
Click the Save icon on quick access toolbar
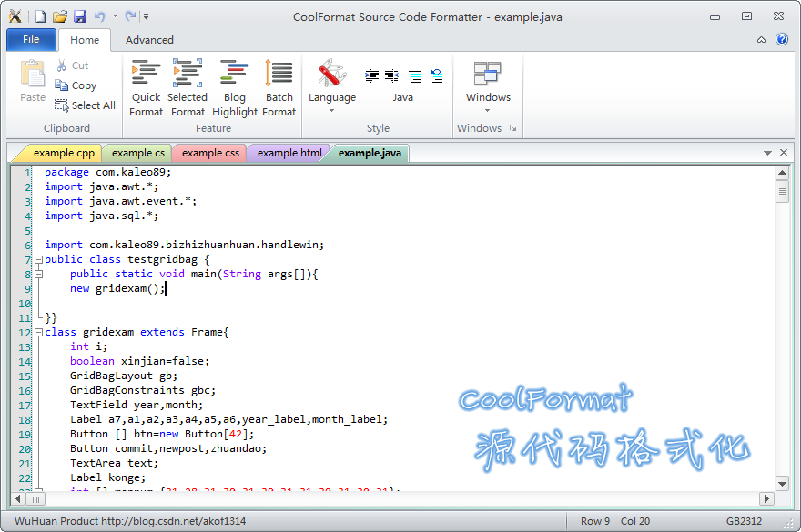tap(79, 15)
